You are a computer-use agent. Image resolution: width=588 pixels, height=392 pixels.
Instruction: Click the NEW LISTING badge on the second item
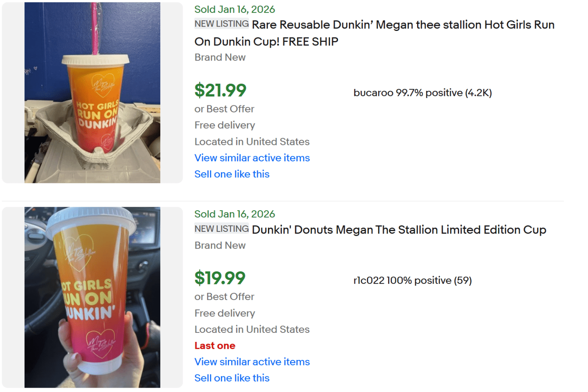(x=221, y=228)
